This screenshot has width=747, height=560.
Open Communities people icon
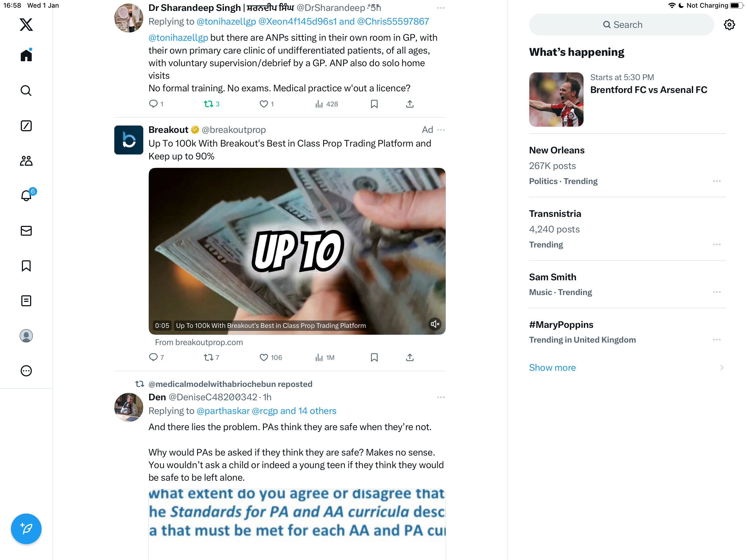tap(26, 161)
